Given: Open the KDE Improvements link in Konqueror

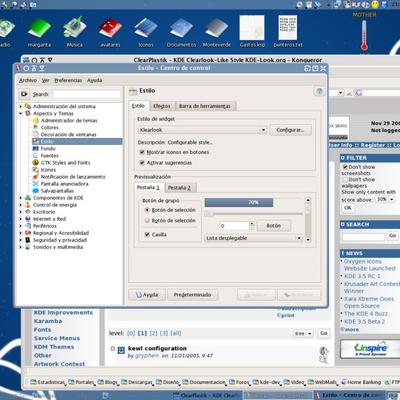Looking at the screenshot, I should (x=63, y=312).
